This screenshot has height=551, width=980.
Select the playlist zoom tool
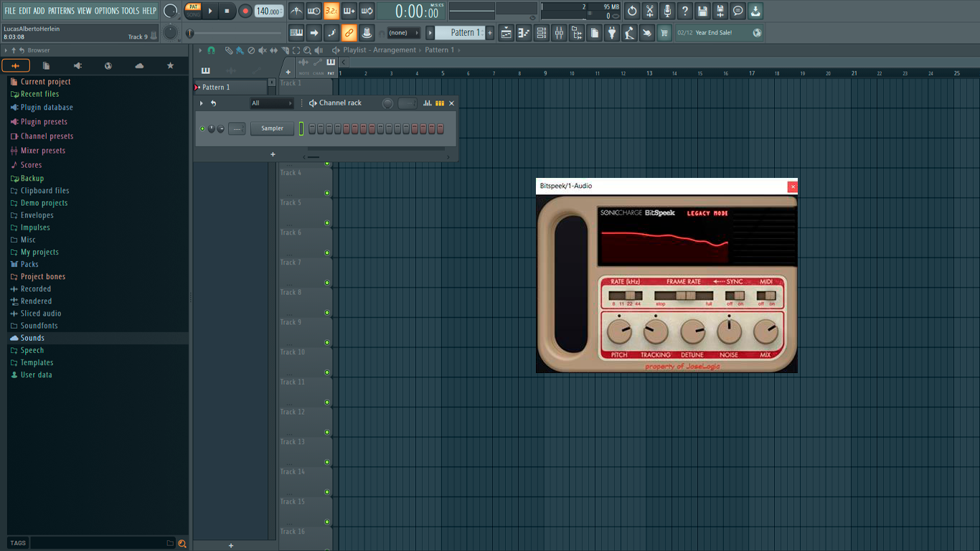(x=307, y=50)
